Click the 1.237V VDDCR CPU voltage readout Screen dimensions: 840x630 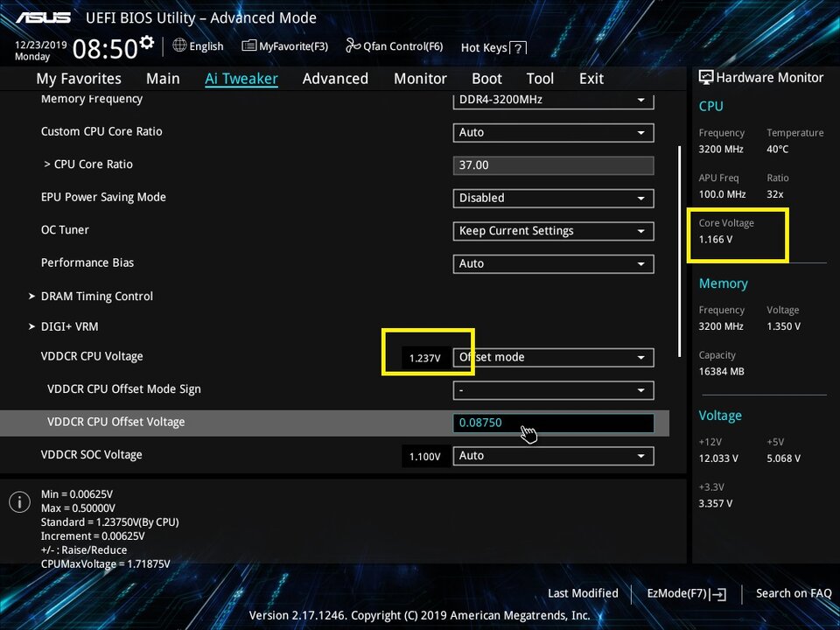[x=425, y=358]
